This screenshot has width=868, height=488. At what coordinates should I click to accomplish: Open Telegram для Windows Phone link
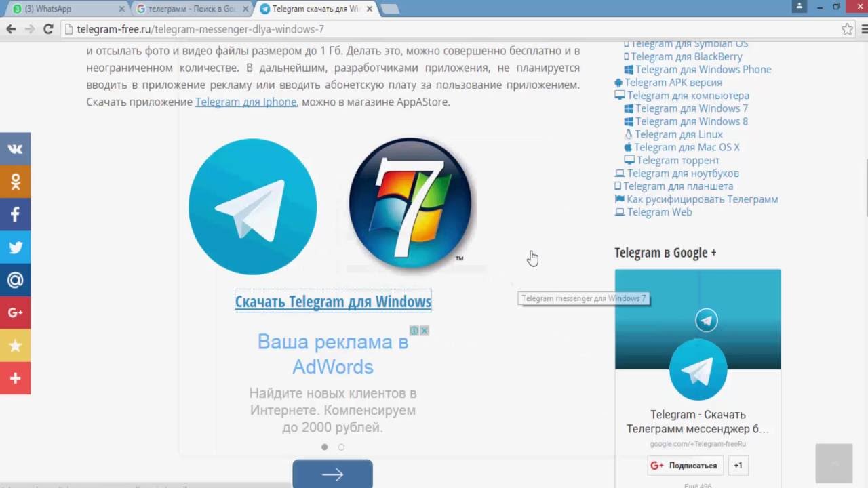coord(703,69)
